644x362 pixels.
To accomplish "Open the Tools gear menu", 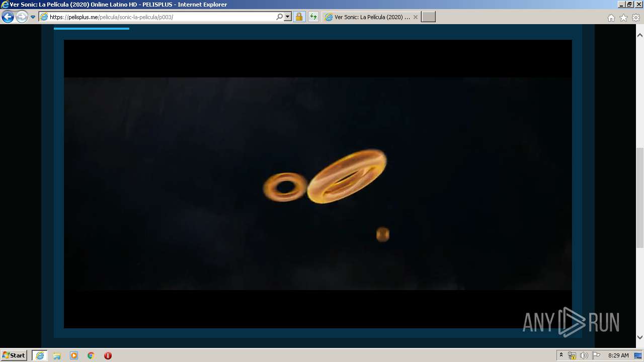I will tap(636, 18).
